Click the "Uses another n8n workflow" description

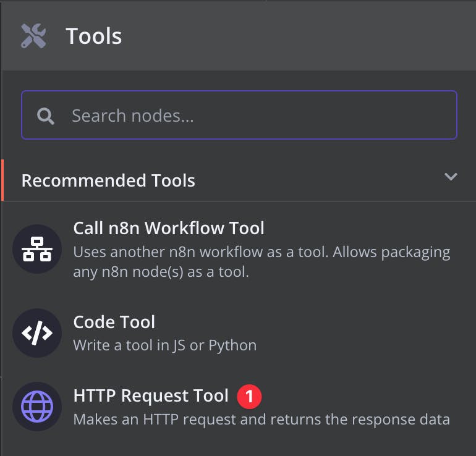pyautogui.click(x=261, y=252)
